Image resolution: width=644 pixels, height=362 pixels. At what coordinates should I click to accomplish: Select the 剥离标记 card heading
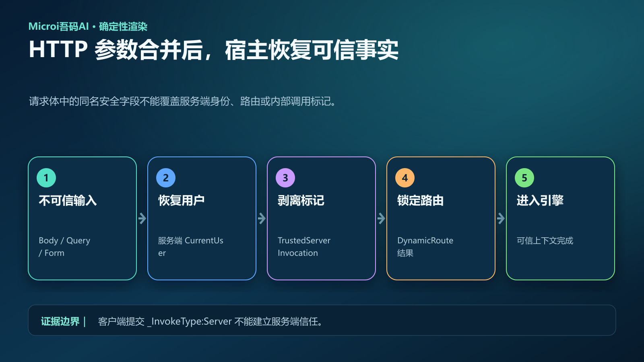301,200
